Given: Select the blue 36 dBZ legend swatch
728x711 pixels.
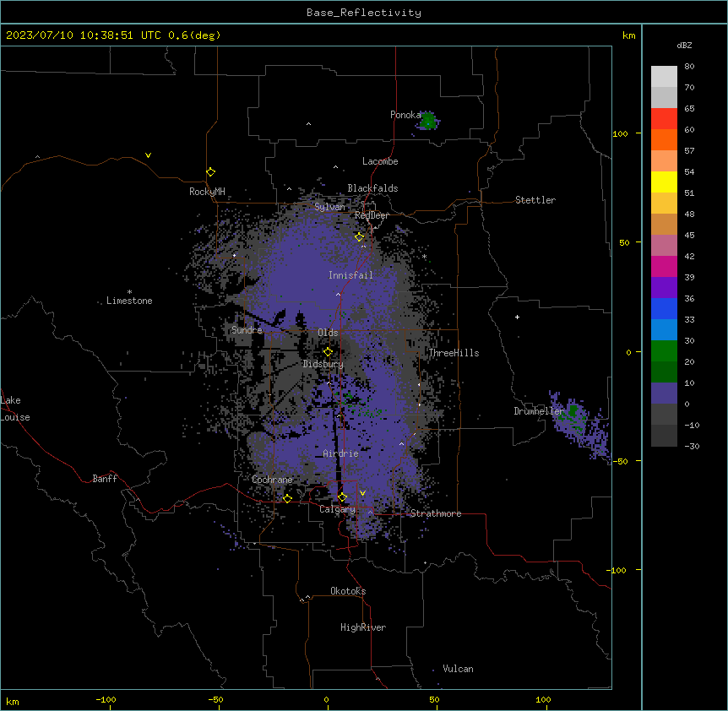Looking at the screenshot, I should click(664, 308).
